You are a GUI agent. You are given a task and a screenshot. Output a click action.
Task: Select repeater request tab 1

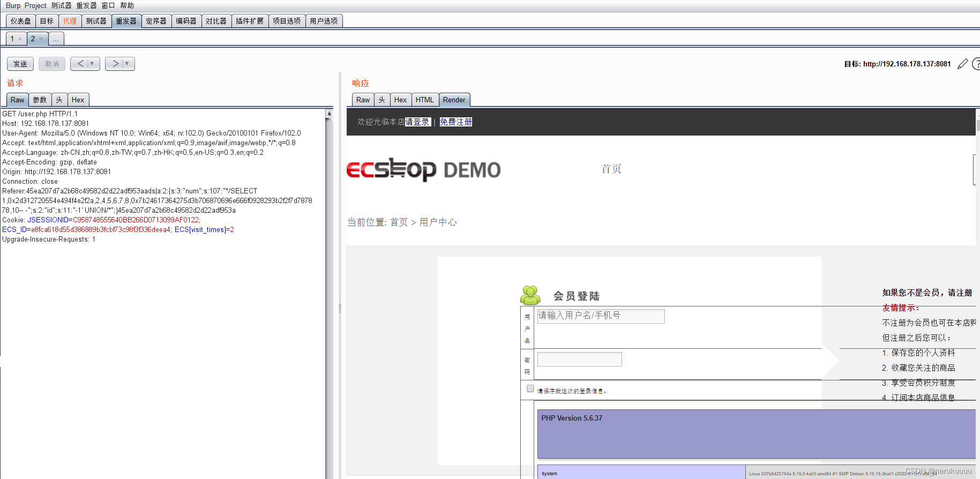coord(12,39)
